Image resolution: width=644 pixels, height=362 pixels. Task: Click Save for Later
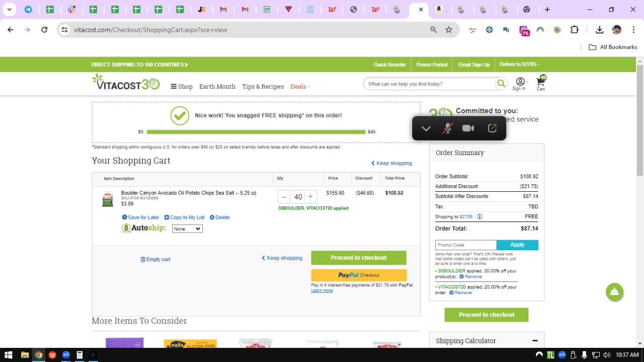tap(140, 218)
